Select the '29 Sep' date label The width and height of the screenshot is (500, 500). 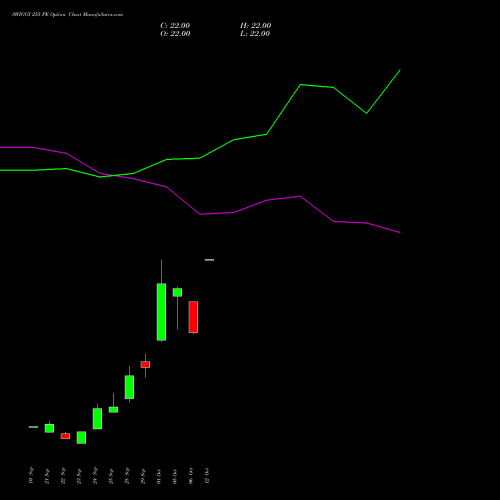coord(143,476)
